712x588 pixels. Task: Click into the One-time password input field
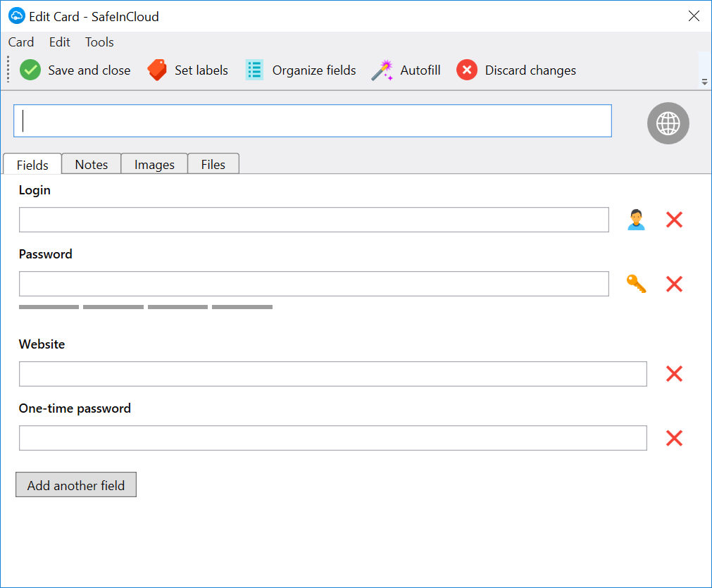click(x=333, y=438)
